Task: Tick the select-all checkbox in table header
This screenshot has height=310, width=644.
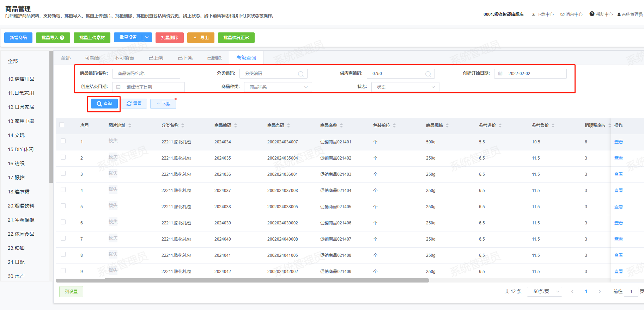Action: [62, 125]
